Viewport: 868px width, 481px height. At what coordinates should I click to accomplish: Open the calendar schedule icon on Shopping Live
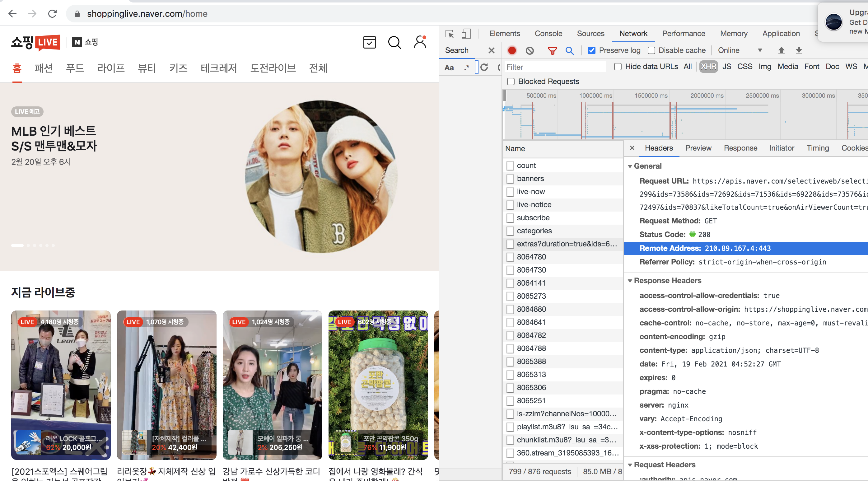pyautogui.click(x=369, y=43)
